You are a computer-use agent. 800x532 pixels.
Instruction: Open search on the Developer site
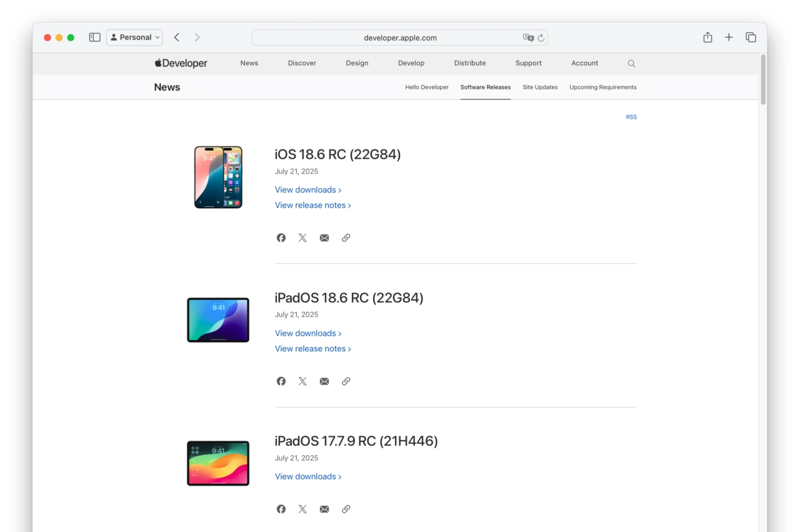click(x=631, y=63)
